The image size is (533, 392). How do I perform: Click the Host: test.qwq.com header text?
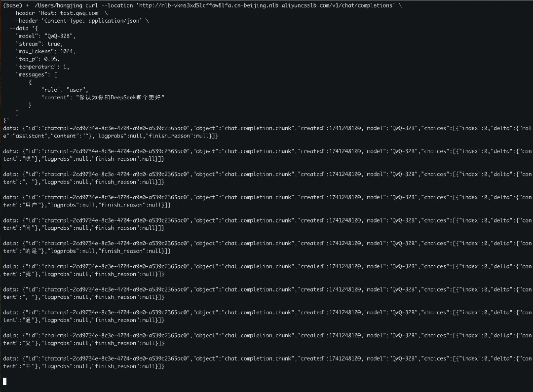point(69,13)
